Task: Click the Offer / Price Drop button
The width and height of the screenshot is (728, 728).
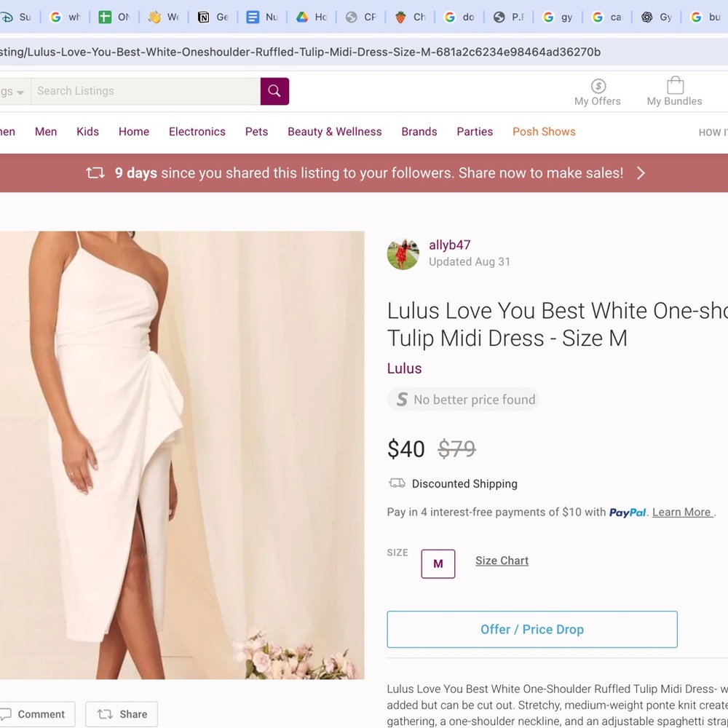Action: click(532, 629)
